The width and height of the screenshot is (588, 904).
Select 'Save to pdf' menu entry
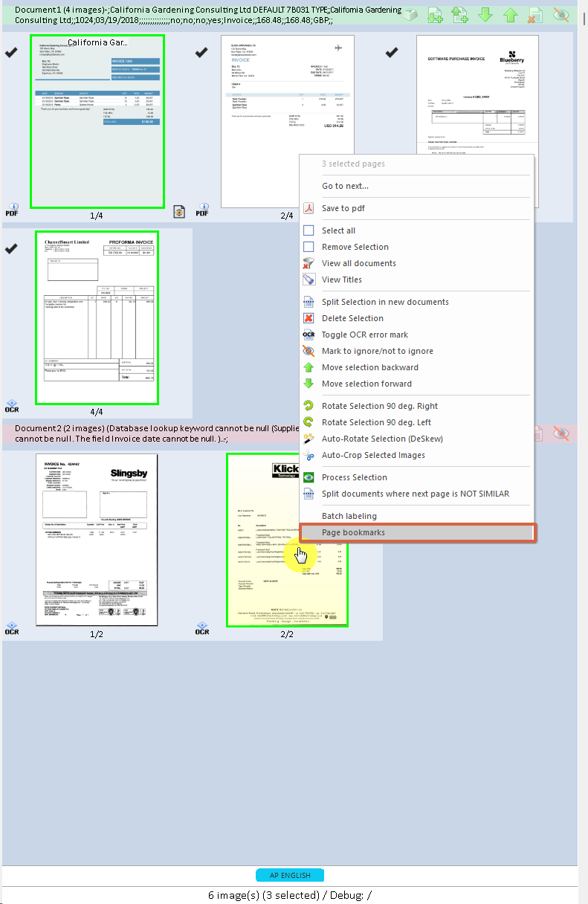click(x=343, y=208)
